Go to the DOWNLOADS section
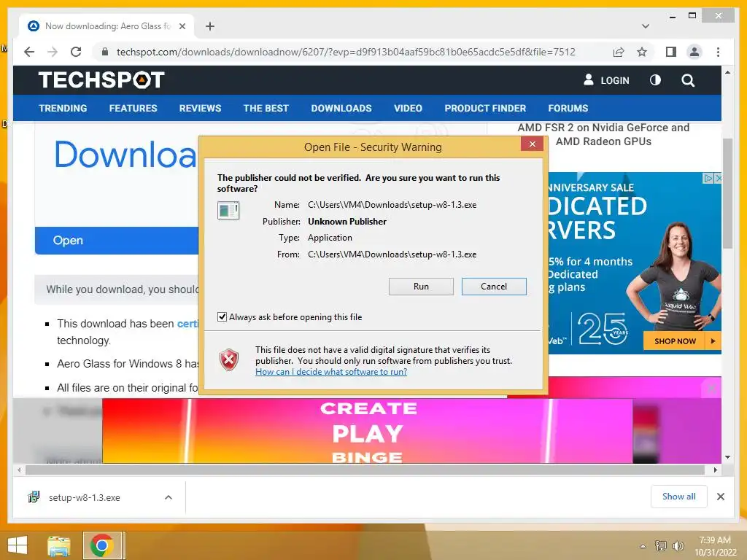This screenshot has height=560, width=747. 341,108
